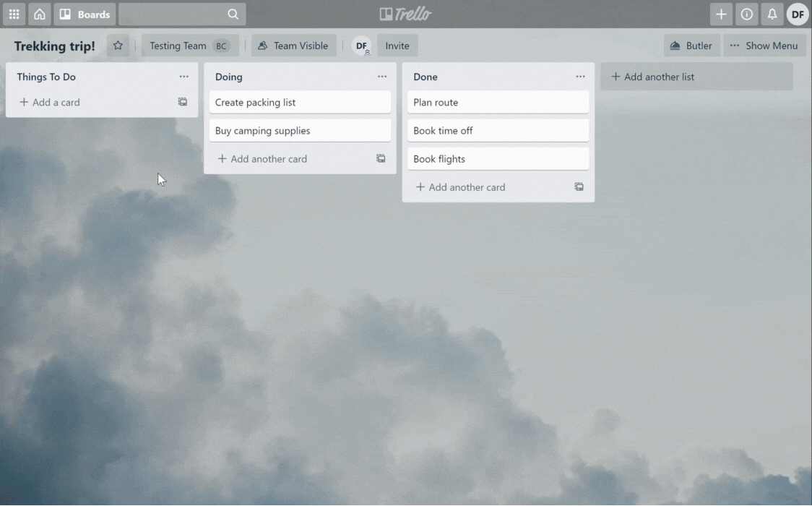
Task: Open the Butler automation panel
Action: click(x=691, y=45)
